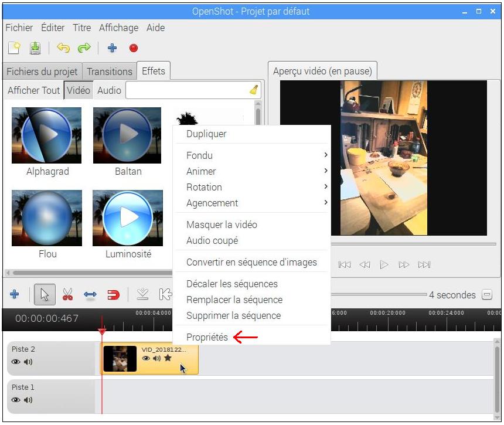Open the Aide menu
This screenshot has height=425, width=504.
point(155,28)
